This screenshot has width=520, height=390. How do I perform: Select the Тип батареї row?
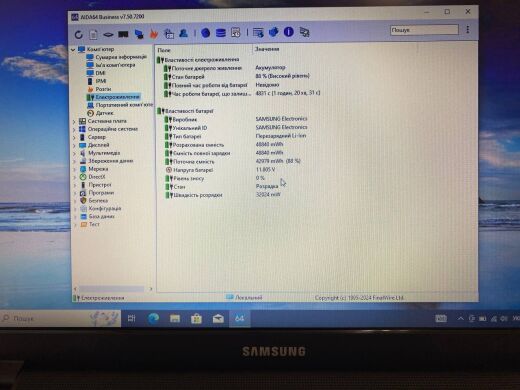pos(235,136)
